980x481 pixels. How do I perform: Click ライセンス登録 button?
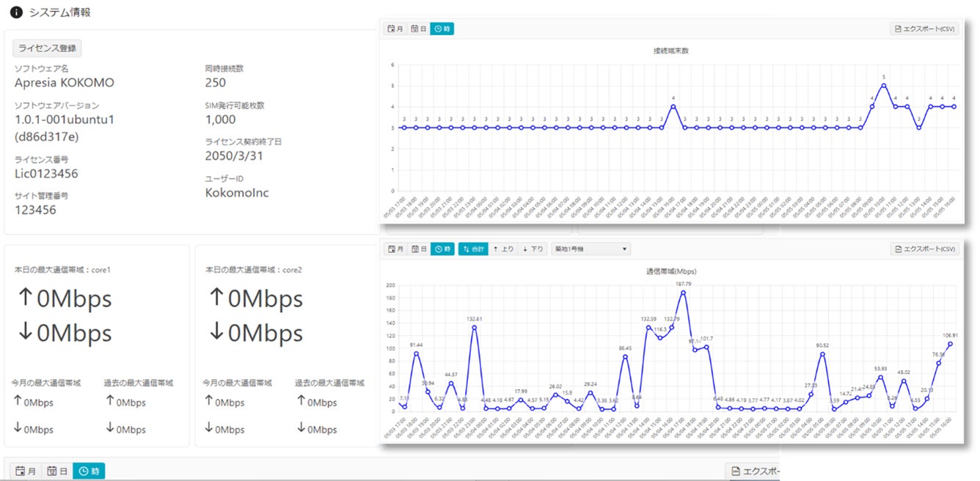pyautogui.click(x=47, y=48)
